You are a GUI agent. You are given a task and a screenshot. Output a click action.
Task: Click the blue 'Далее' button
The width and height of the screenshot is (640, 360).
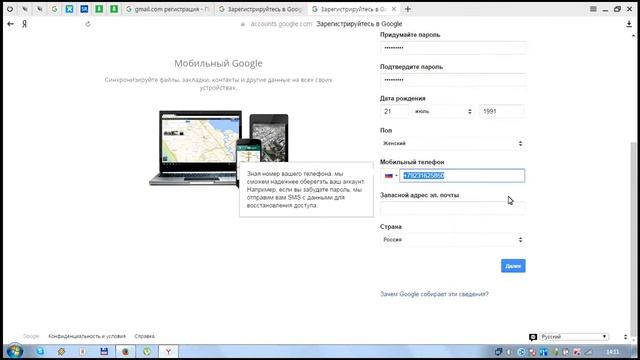[513, 266]
